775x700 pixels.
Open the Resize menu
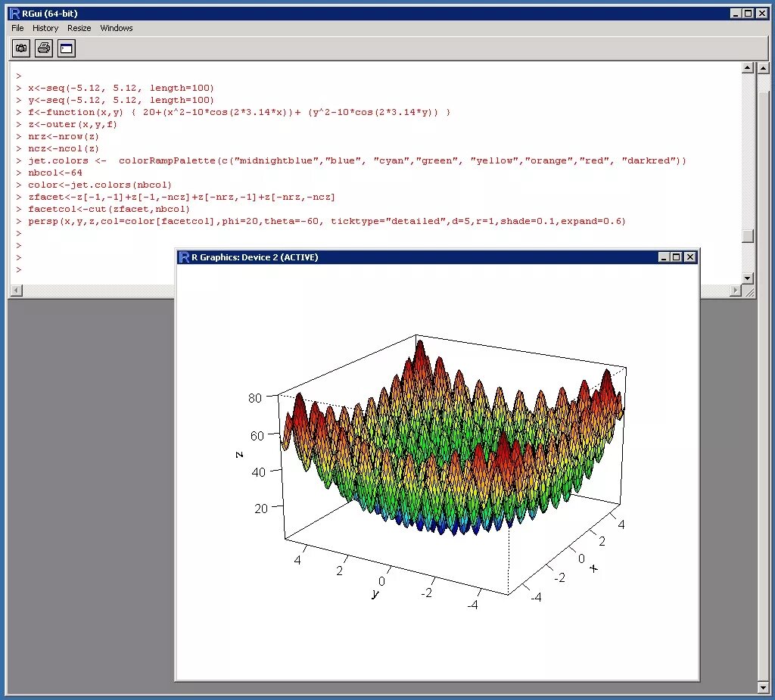coord(79,28)
